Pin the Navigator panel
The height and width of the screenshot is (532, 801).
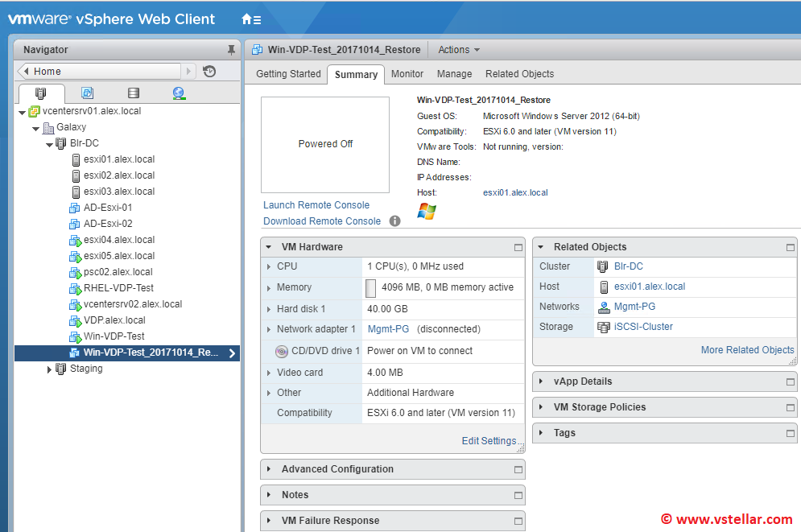232,50
